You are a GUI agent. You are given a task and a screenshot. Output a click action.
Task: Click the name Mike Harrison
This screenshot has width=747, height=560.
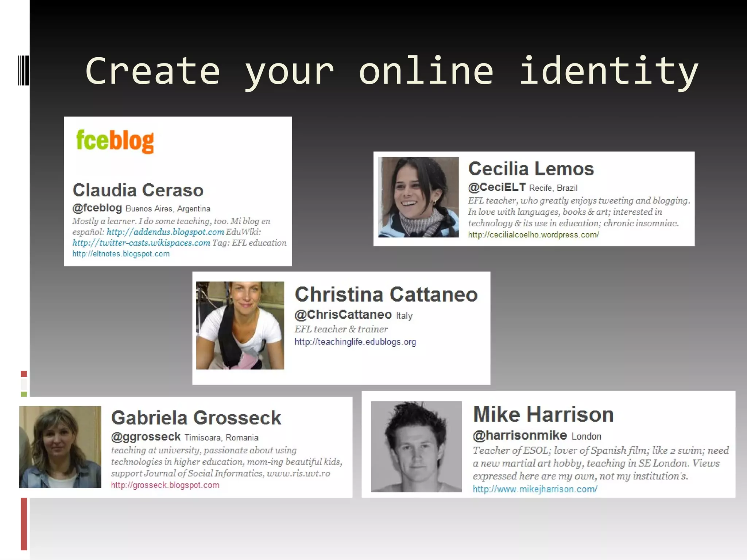[543, 415]
